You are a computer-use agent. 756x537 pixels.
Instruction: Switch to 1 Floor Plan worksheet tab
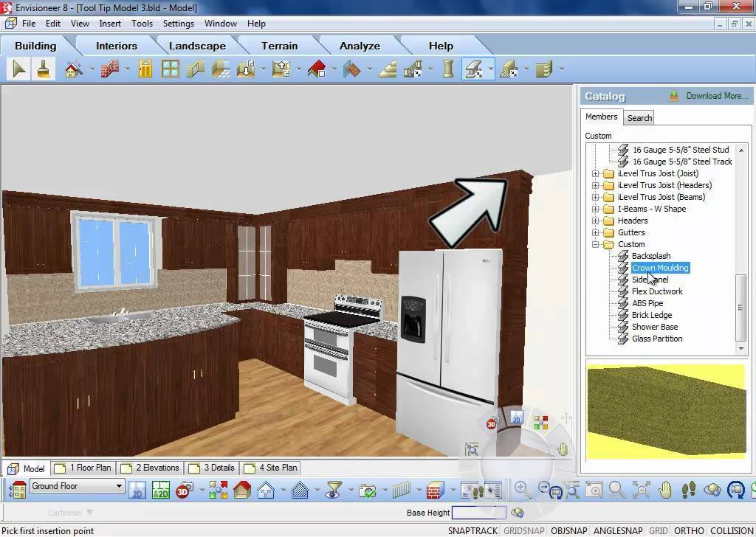[x=84, y=468]
